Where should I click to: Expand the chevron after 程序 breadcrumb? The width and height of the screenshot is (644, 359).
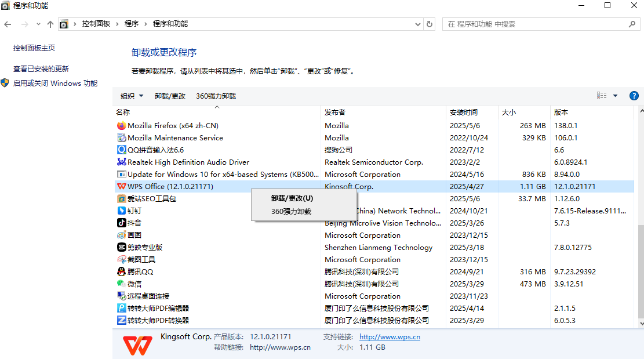[x=146, y=24]
